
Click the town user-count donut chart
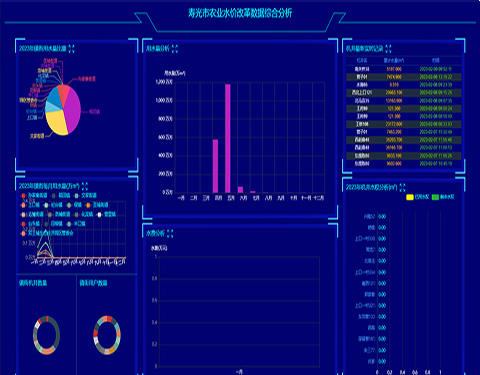107,335
